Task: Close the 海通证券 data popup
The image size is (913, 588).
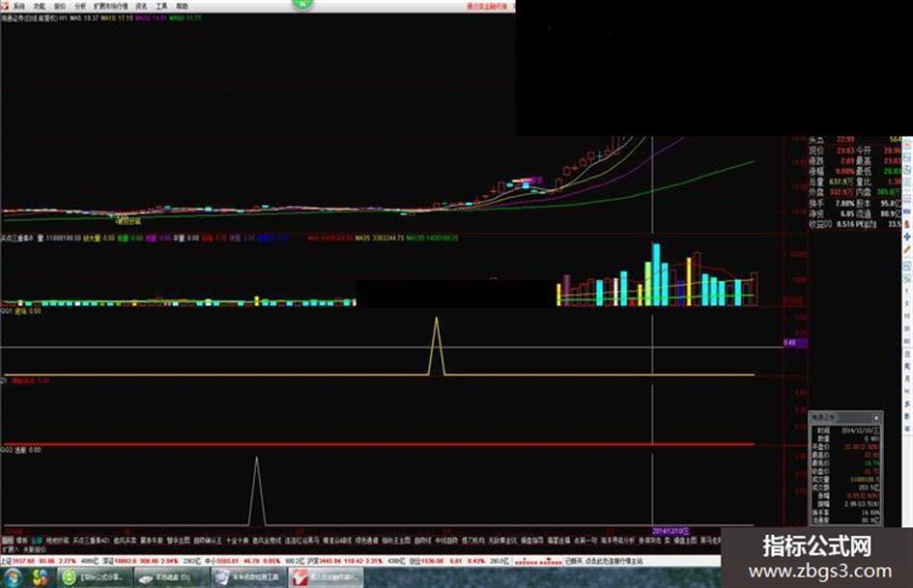Action: [876, 417]
